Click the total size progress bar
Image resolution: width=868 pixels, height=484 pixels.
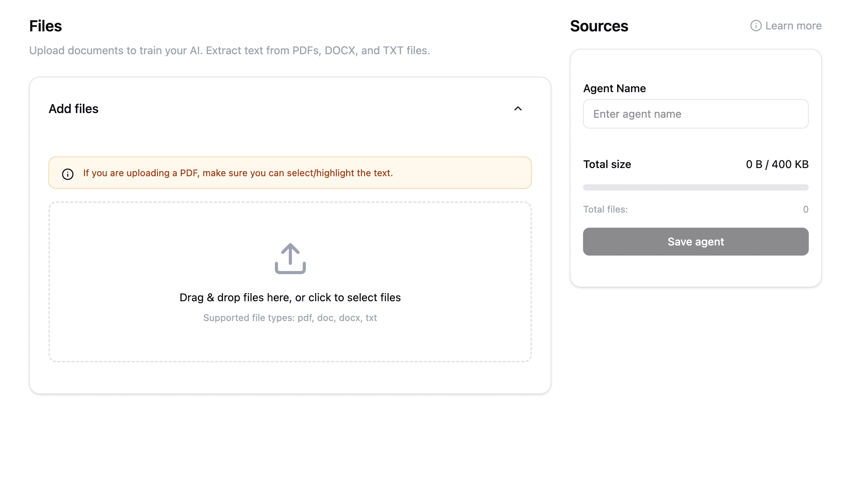click(695, 187)
